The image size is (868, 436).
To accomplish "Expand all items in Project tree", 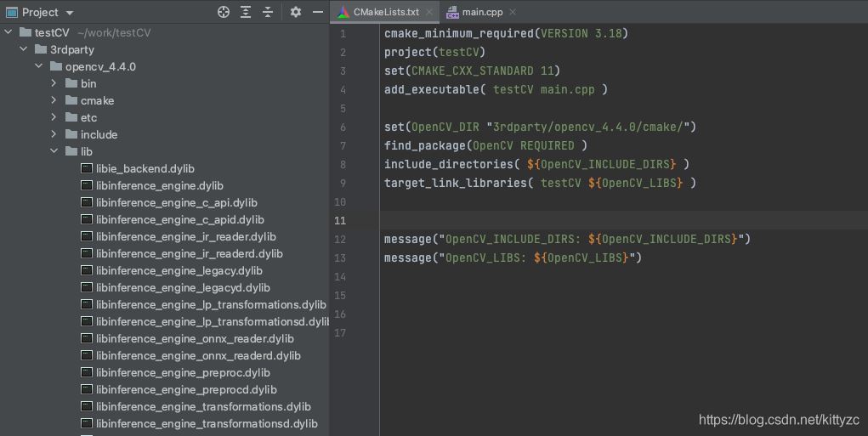I will [x=246, y=12].
